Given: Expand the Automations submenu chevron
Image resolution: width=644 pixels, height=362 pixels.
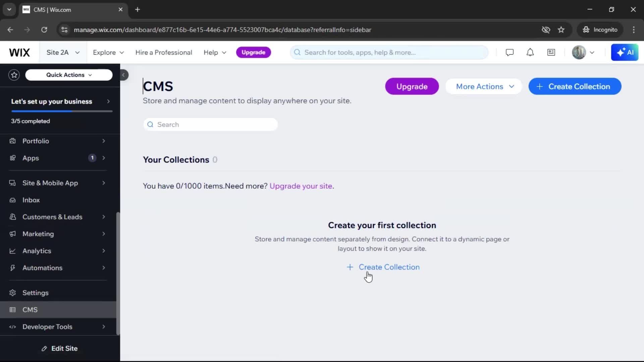Looking at the screenshot, I should [x=104, y=268].
